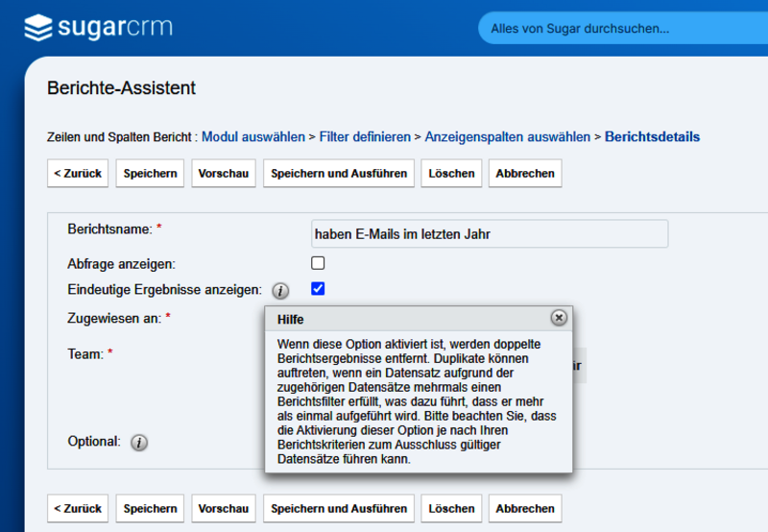Click the Zugewiesen an label
768x532 pixels.
[114, 319]
